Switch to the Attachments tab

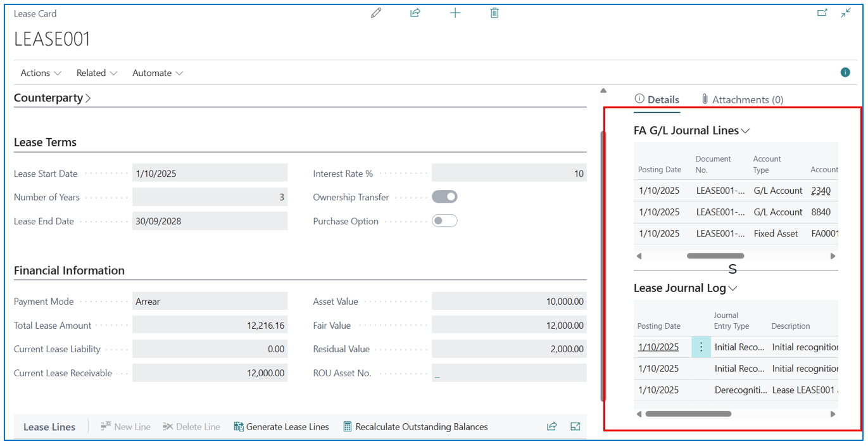point(742,99)
